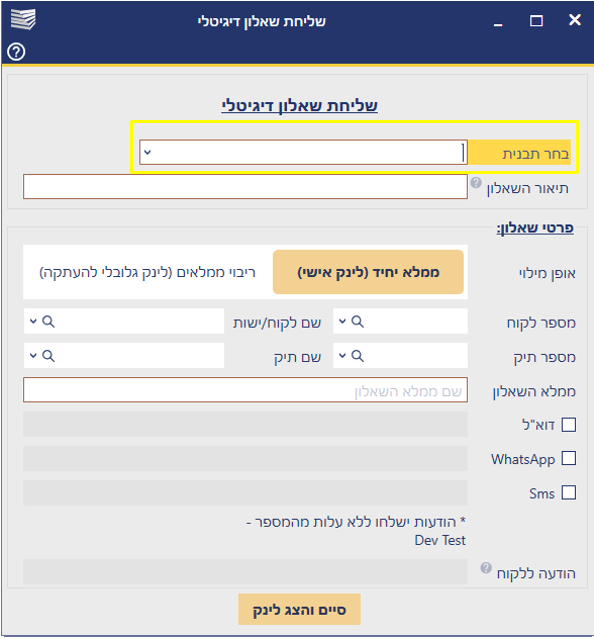Switch to ריבוי ממלאים (לינק גלובלי להעתקה)
Image resolution: width=594 pixels, height=639 pixels.
(x=147, y=272)
